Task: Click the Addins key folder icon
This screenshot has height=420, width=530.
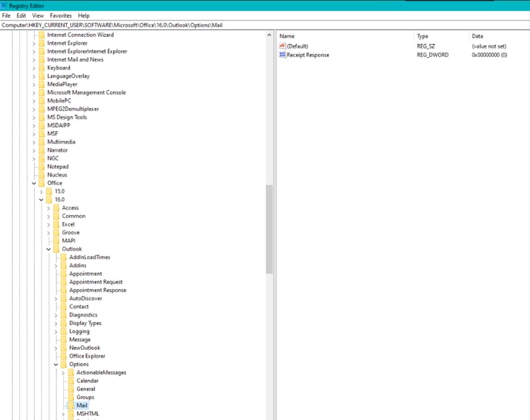Action: pos(63,265)
